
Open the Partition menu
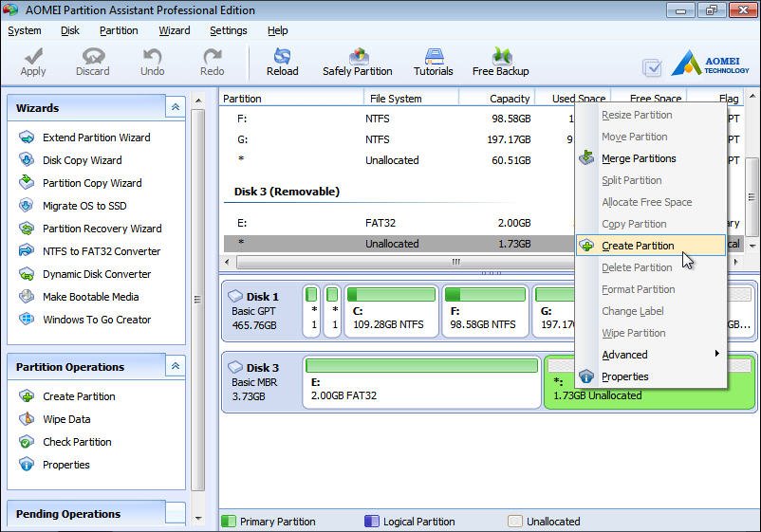(119, 30)
